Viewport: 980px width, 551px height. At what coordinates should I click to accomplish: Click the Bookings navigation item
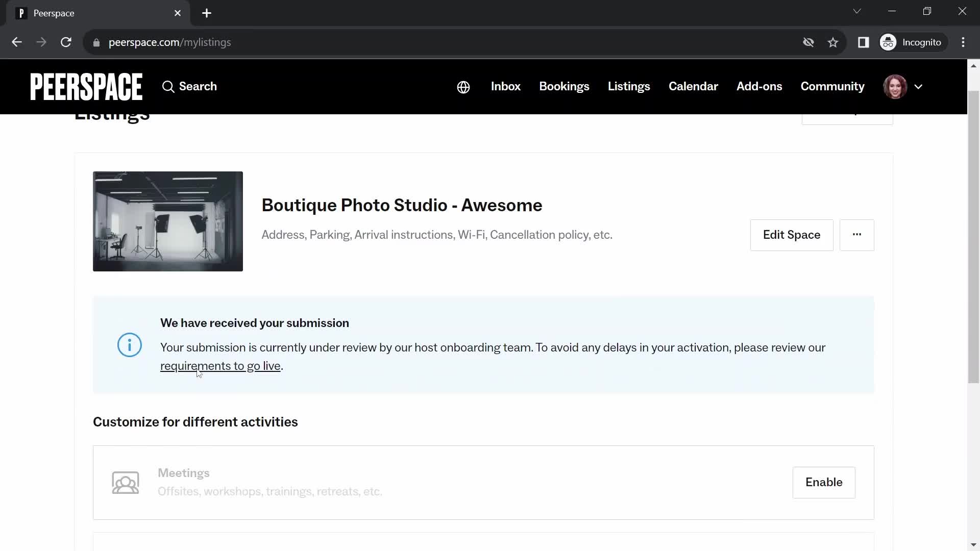(564, 86)
